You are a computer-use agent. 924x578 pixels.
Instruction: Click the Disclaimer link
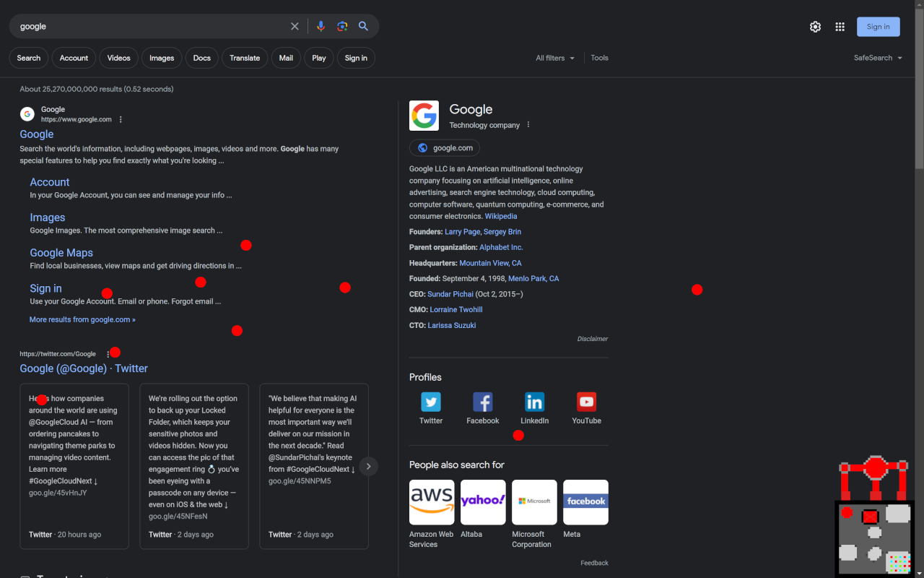593,339
